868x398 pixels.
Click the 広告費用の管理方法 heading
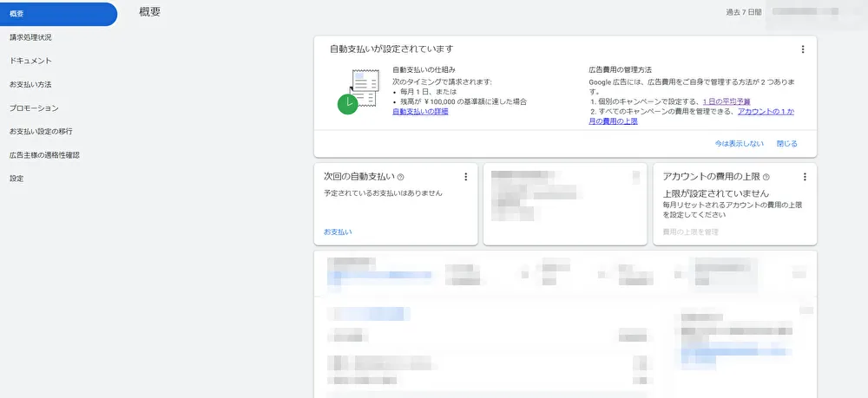pyautogui.click(x=620, y=70)
